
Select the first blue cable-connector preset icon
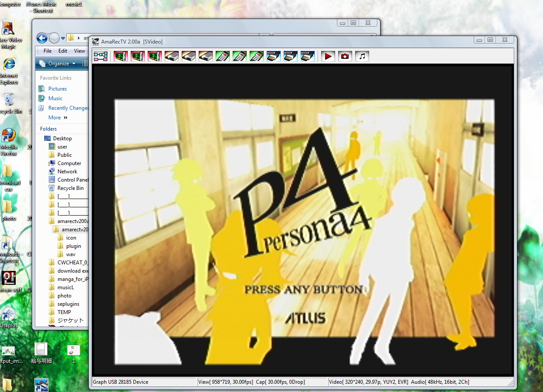[x=274, y=56]
